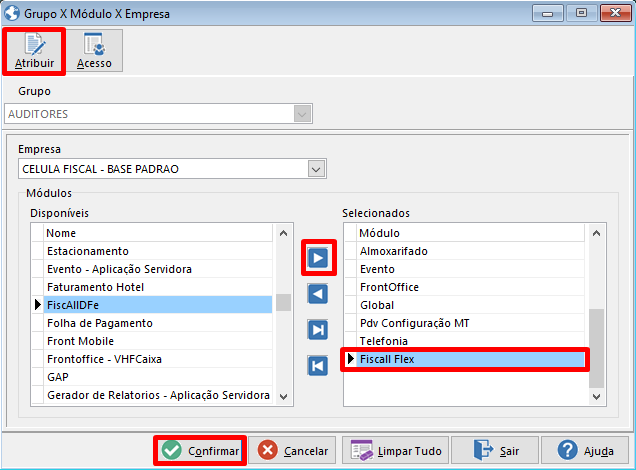Confirm with the Confirmar button
This screenshot has width=636, height=470.
(x=200, y=451)
